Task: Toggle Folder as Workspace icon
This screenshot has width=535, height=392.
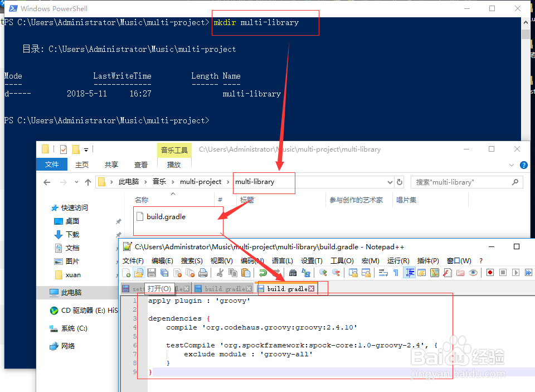Action: coord(460,273)
